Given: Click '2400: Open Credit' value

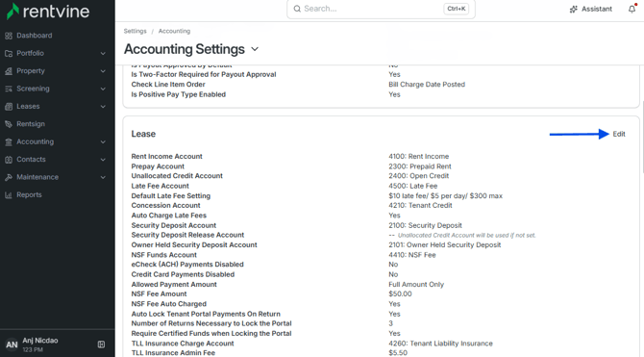Looking at the screenshot, I should [418, 176].
